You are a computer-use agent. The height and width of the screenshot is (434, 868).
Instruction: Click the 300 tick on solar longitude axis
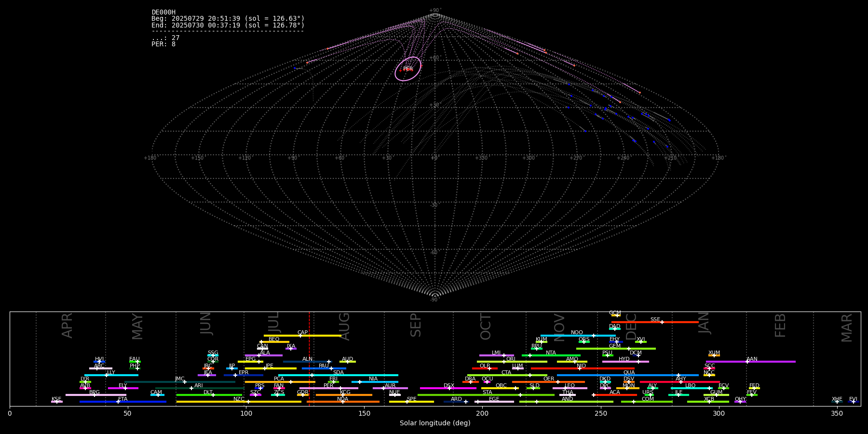click(719, 413)
